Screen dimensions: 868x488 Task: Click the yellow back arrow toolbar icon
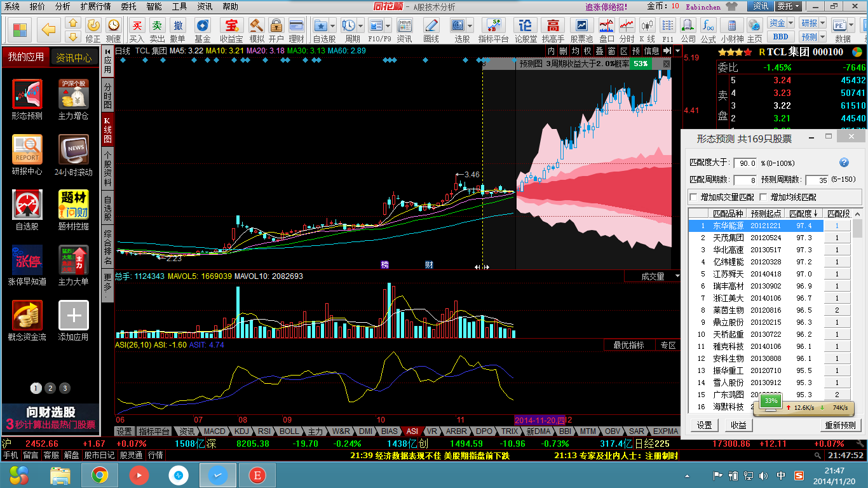50,29
